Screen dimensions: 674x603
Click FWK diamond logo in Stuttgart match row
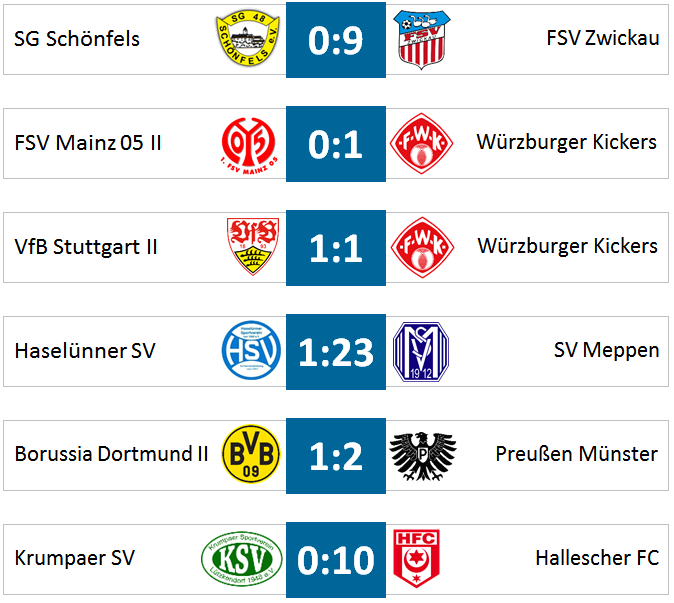pos(422,248)
